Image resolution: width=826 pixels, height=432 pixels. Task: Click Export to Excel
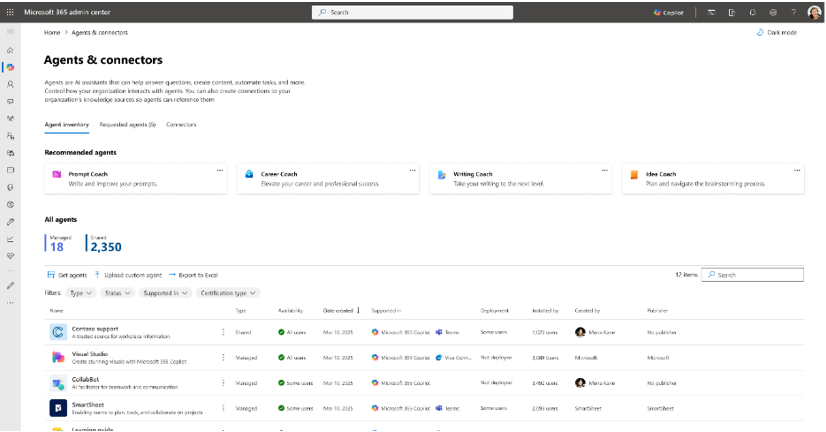(193, 274)
